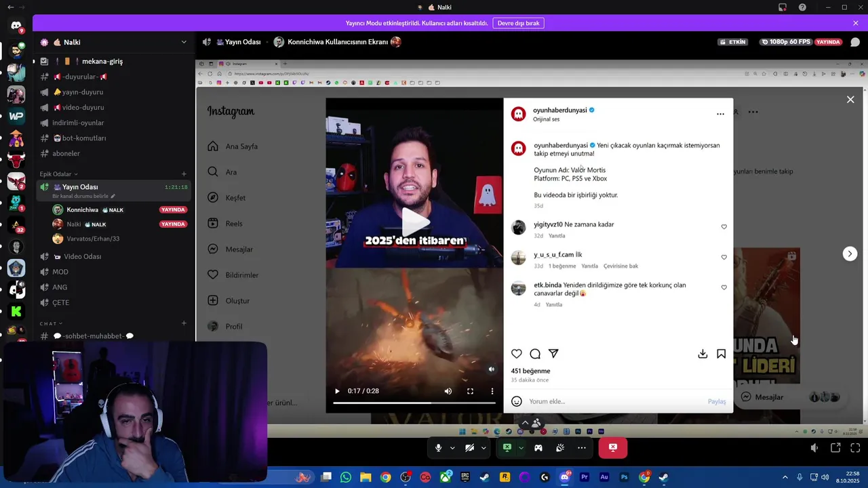Save the post with bookmark icon
The height and width of the screenshot is (488, 868).
722,354
